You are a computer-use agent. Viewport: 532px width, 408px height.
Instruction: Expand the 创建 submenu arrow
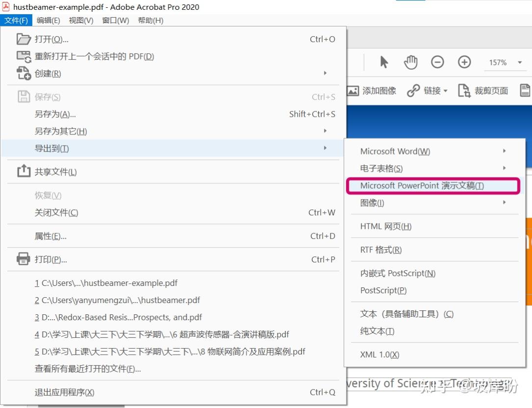coord(325,73)
